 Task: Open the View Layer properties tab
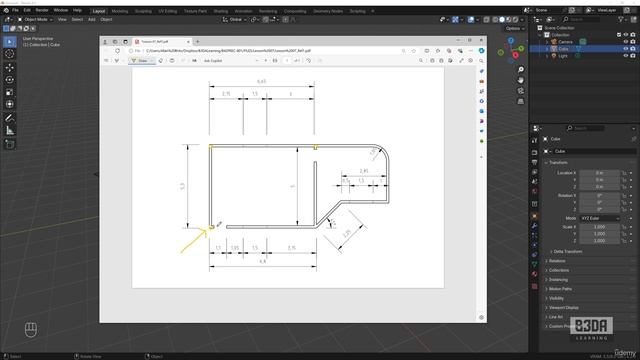pyautogui.click(x=535, y=172)
